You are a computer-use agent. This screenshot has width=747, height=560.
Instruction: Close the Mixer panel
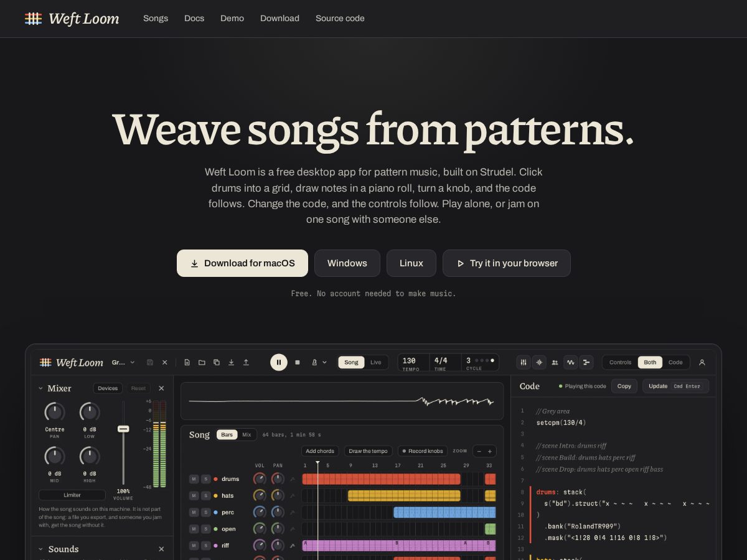click(x=161, y=388)
